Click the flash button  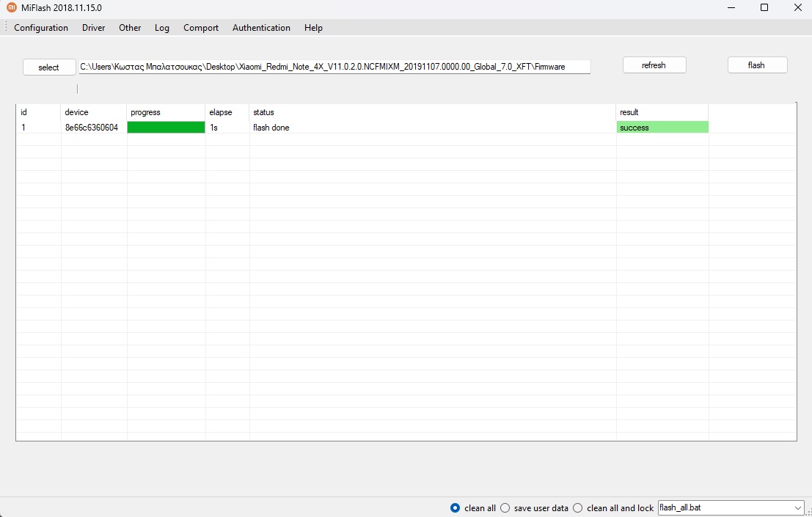(757, 65)
